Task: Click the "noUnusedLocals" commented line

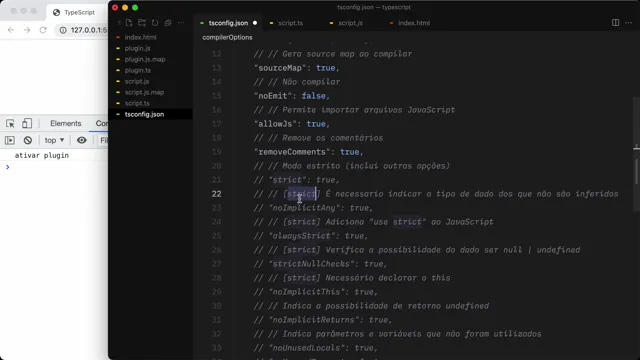Action: (316, 348)
